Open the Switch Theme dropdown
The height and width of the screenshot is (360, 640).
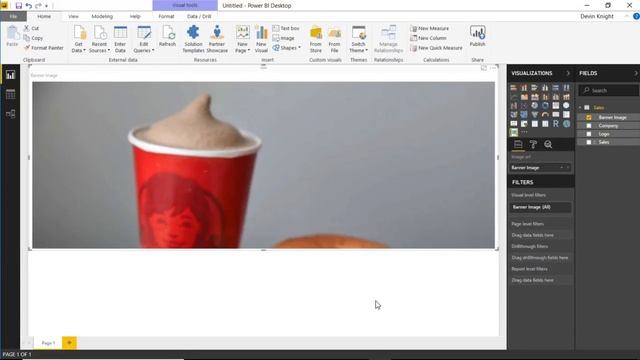pyautogui.click(x=358, y=39)
